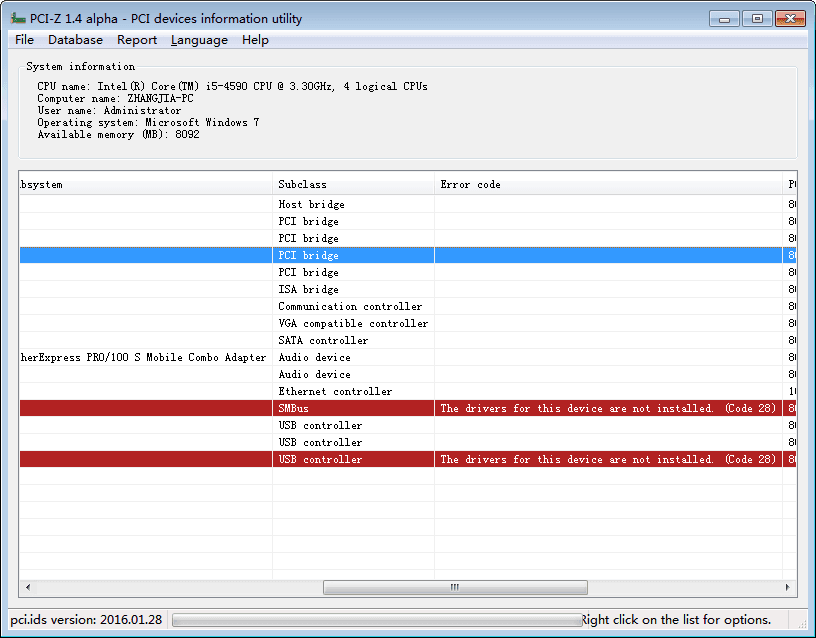The image size is (816, 638).
Task: Click the PCI-Z app icon in title bar
Action: coord(18,19)
